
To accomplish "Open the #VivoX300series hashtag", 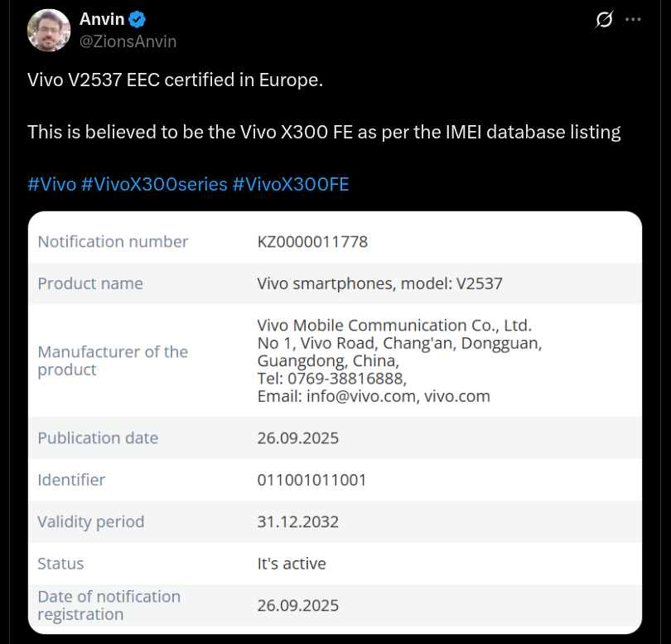I will 154,184.
